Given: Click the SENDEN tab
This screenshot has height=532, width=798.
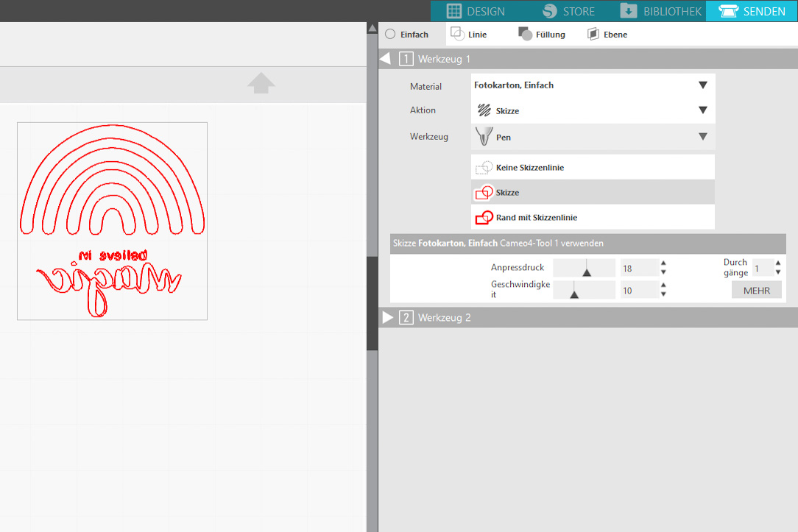Looking at the screenshot, I should 752,11.
